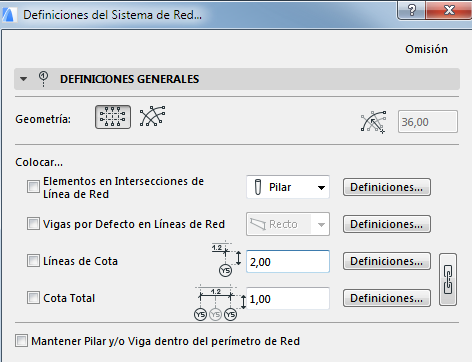Open the Recto beam type dropdown
Viewport: 472px width, 362px height.
(x=288, y=224)
